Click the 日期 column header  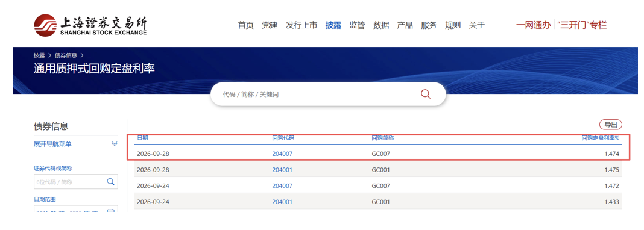[x=142, y=138]
